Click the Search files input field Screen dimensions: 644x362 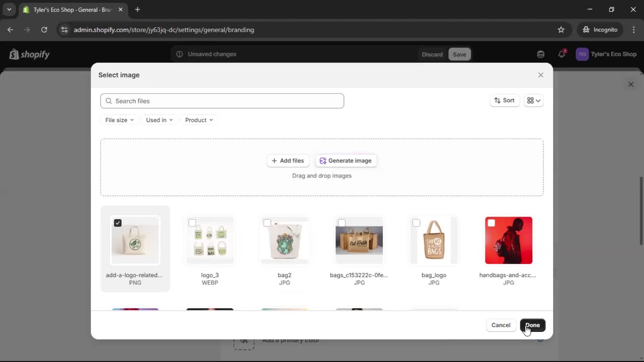(222, 101)
